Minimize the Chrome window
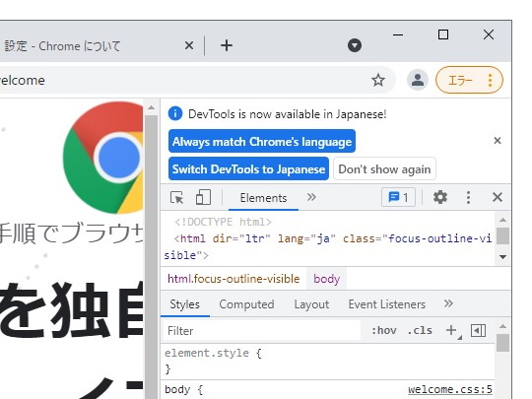The width and height of the screenshot is (532, 399). point(398,34)
